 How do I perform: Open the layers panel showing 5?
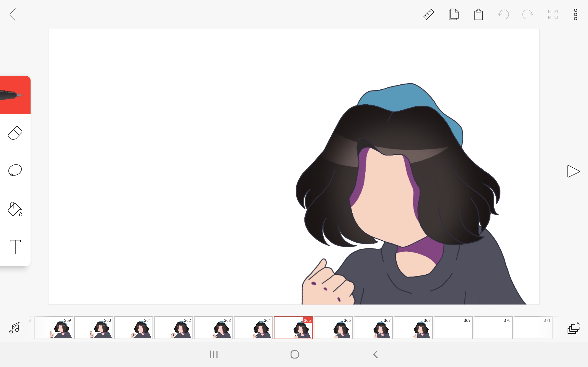574,328
